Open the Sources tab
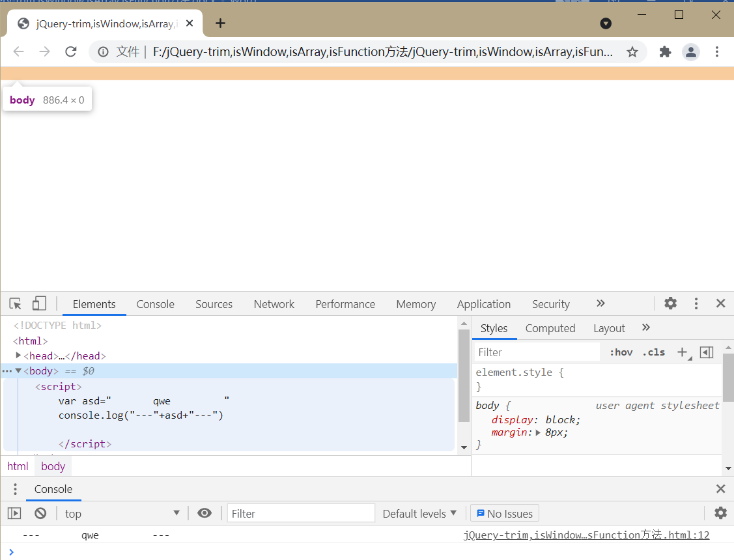The height and width of the screenshot is (560, 734). coord(214,304)
